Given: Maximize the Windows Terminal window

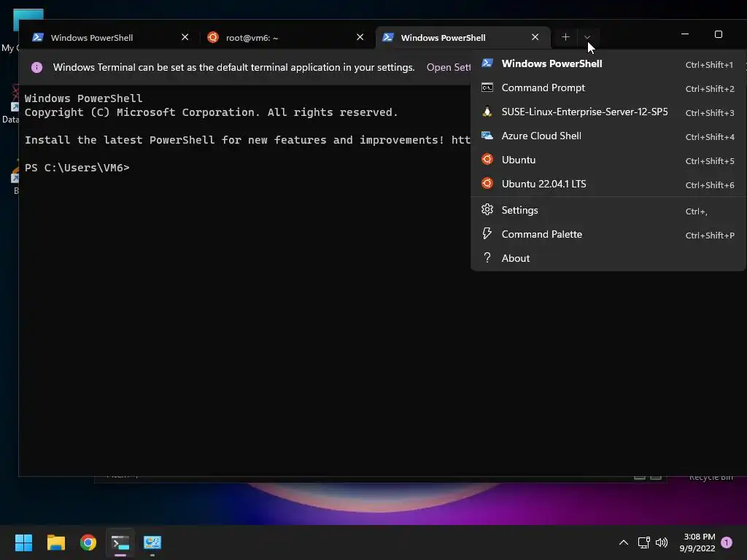Looking at the screenshot, I should 719,34.
